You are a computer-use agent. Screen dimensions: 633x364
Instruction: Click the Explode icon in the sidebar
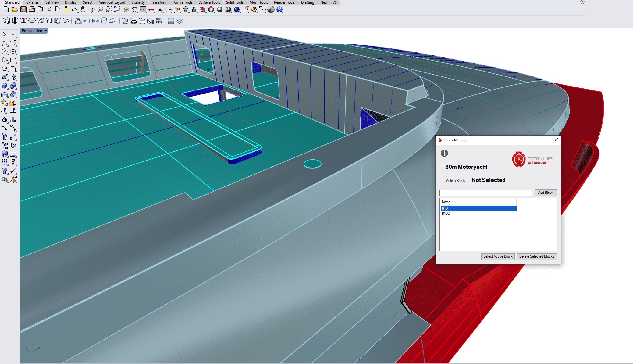pos(13,103)
